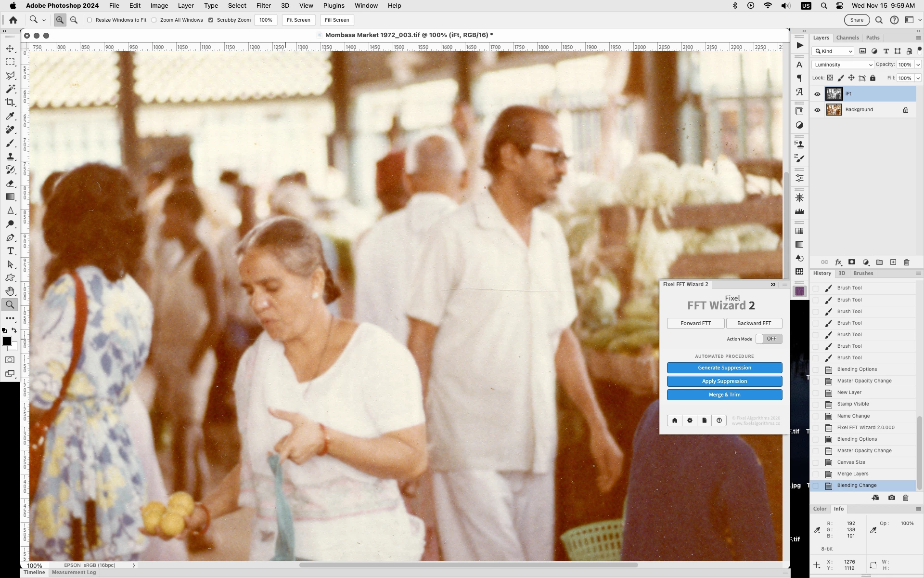The width and height of the screenshot is (924, 578).
Task: Click the Generate Suppression button
Action: click(724, 368)
